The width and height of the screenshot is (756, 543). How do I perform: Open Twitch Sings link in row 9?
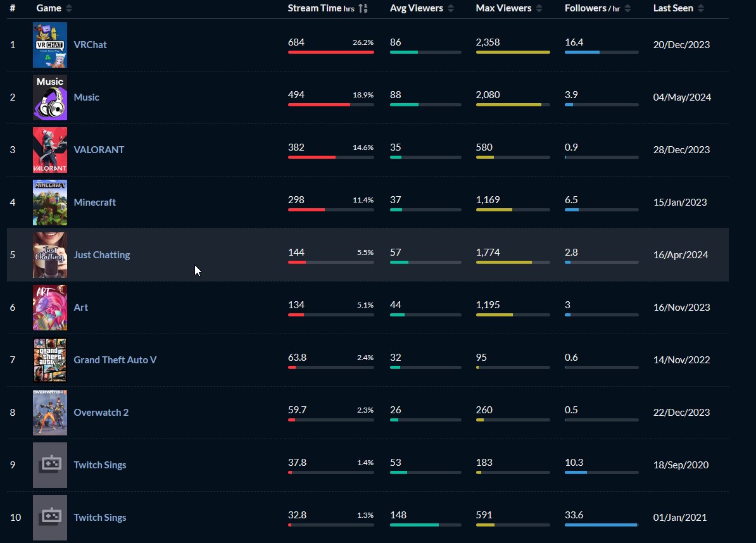point(100,465)
